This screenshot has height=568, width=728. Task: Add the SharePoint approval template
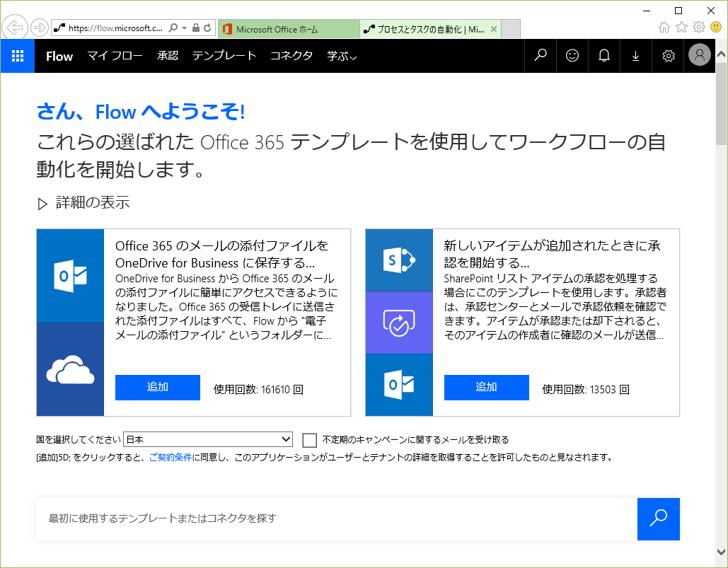click(x=486, y=387)
